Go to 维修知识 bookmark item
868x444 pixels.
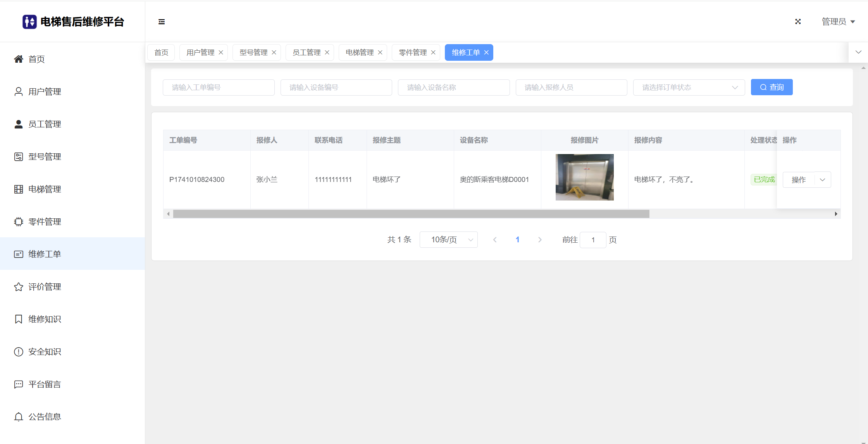45,319
